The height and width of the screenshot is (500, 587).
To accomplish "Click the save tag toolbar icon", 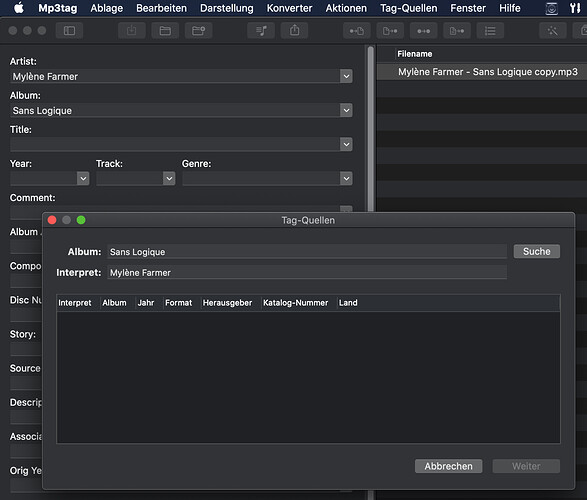I will point(131,31).
